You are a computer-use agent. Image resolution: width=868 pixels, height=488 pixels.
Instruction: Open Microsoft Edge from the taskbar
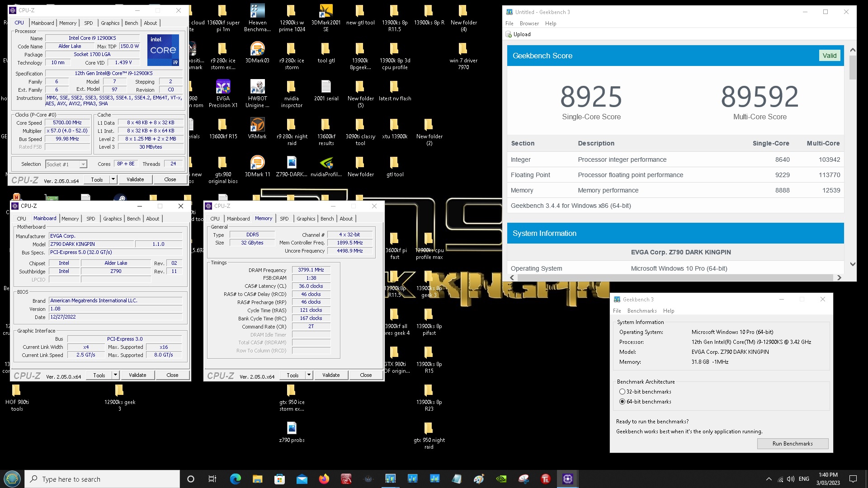coord(235,479)
